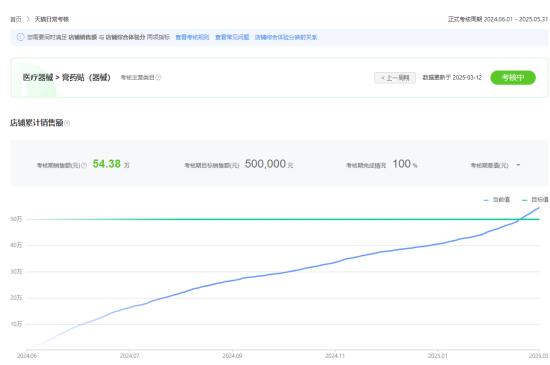Open the 查看常见问题 link
The height and width of the screenshot is (365, 550).
(x=232, y=37)
